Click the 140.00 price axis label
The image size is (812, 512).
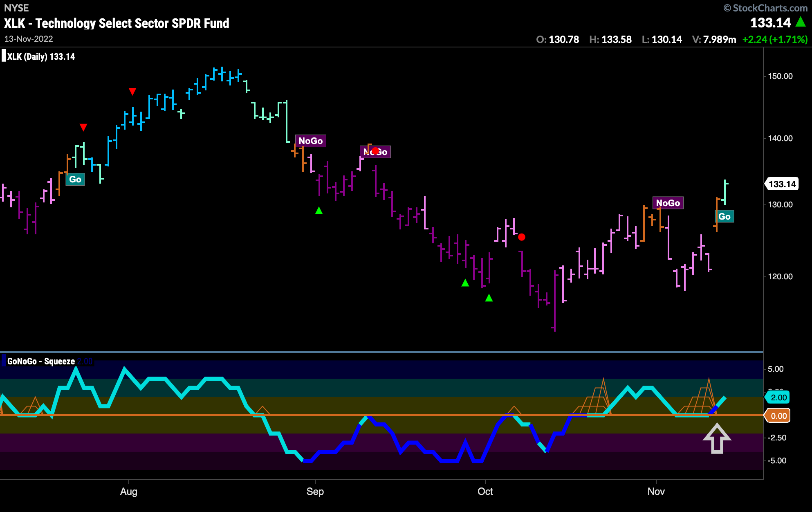780,138
